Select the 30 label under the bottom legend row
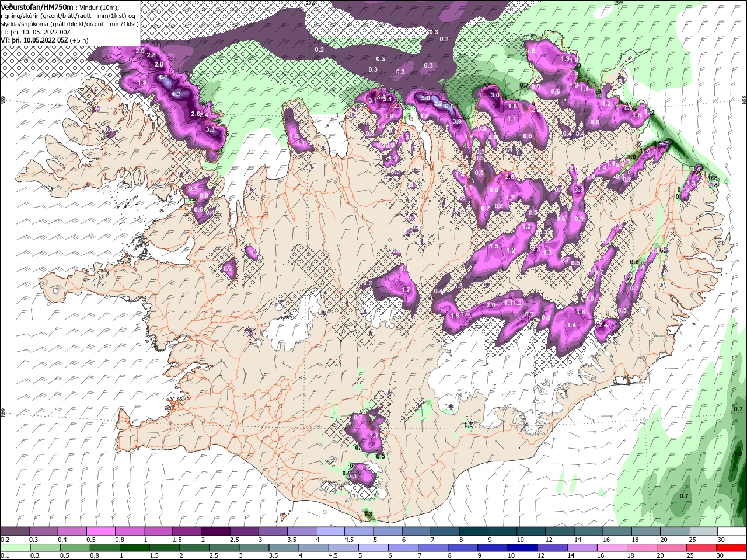Viewport: 747px width, 560px height. pyautogui.click(x=721, y=556)
